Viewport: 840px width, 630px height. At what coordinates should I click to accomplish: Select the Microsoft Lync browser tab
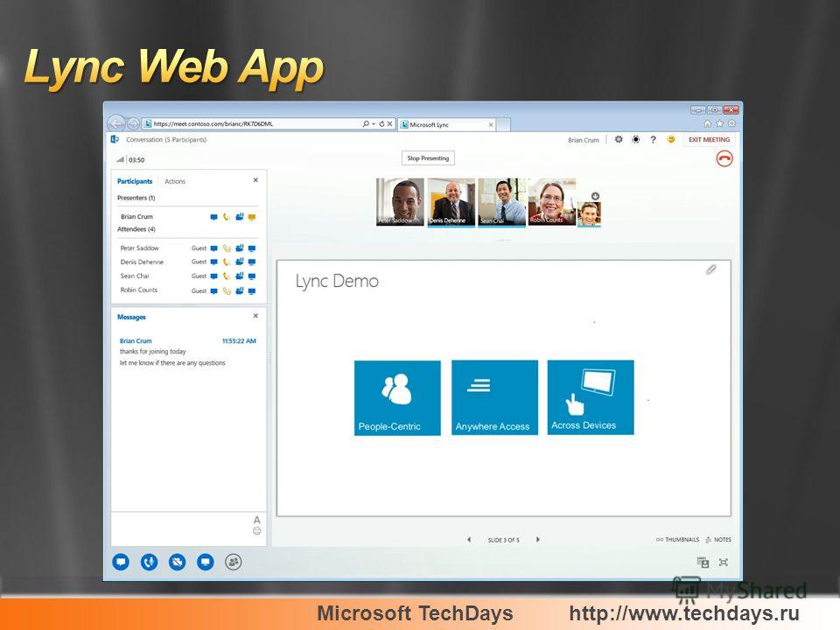(x=447, y=124)
